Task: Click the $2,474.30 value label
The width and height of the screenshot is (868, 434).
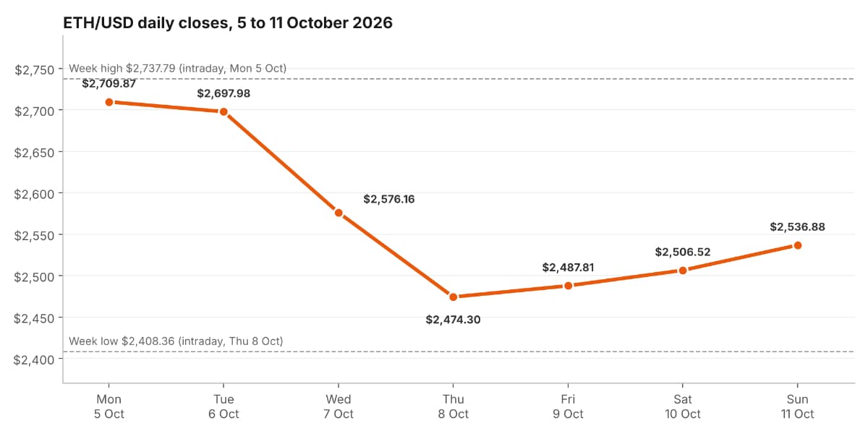Action: coord(454,319)
